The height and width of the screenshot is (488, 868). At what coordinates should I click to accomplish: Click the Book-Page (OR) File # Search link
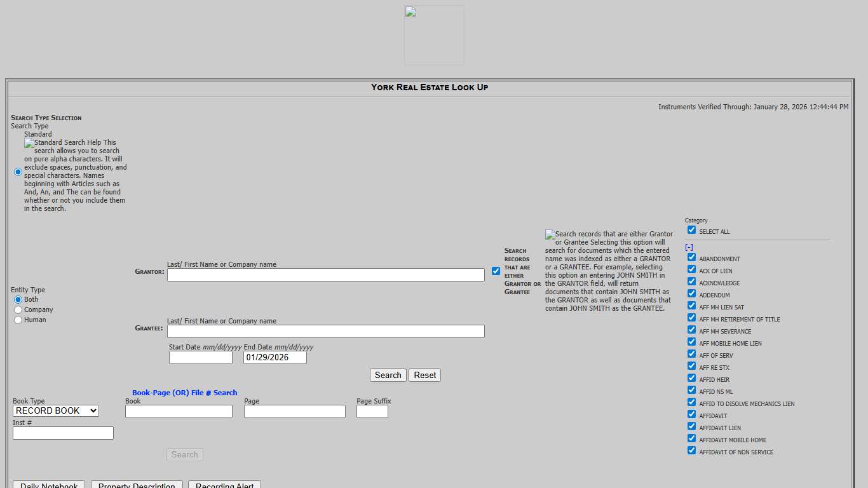[183, 392]
